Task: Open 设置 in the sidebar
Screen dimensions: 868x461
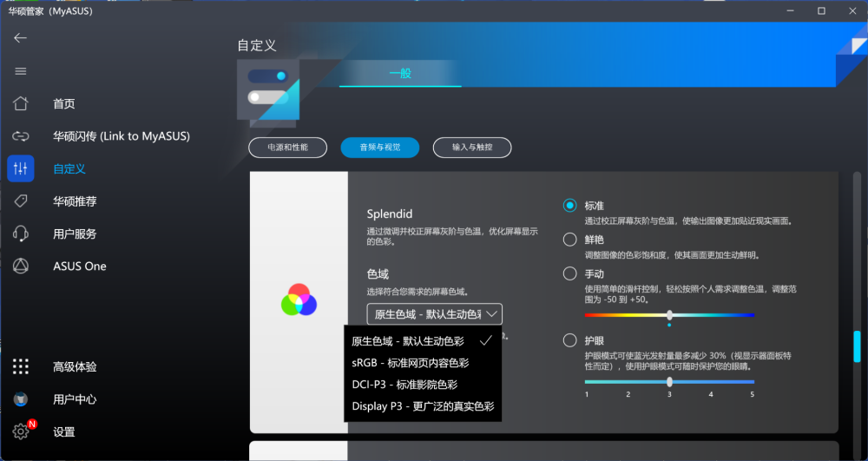Action: [63, 432]
